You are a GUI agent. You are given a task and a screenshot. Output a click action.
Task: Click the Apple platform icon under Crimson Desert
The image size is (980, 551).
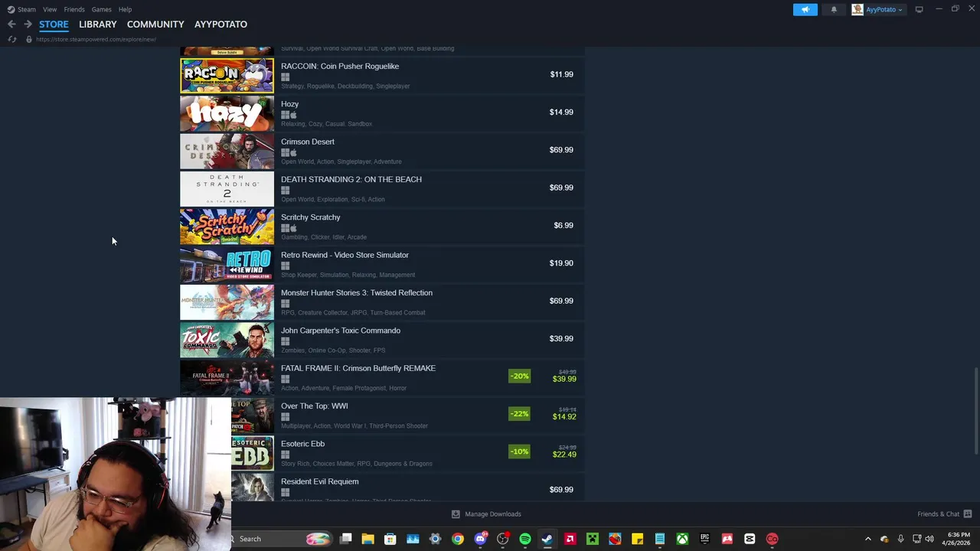click(293, 153)
